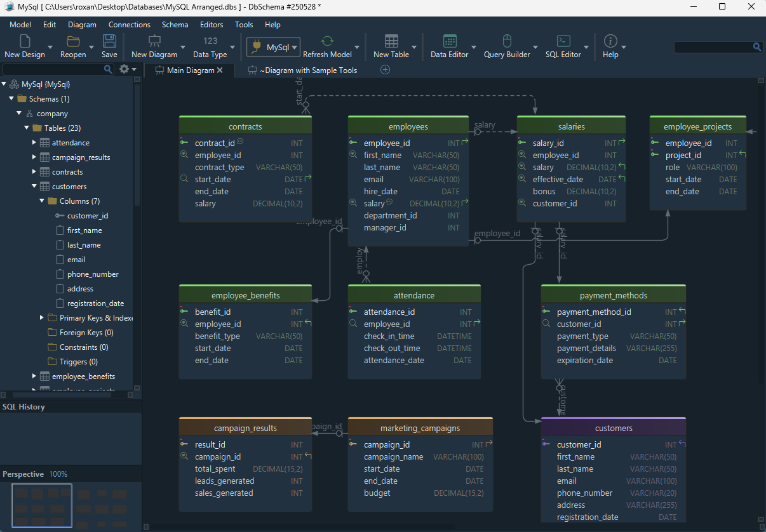Click the DbSchema app icon in title bar
766x532 pixels.
(9, 6)
